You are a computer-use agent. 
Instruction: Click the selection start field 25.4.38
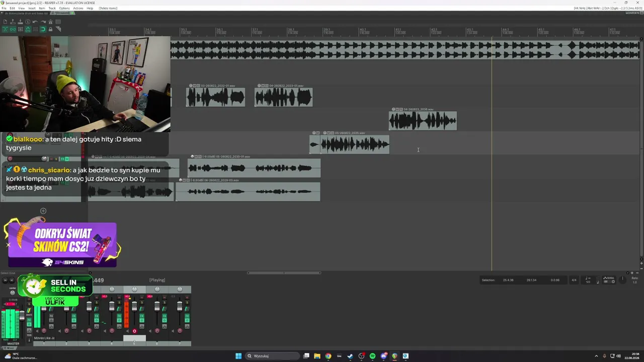point(508,280)
